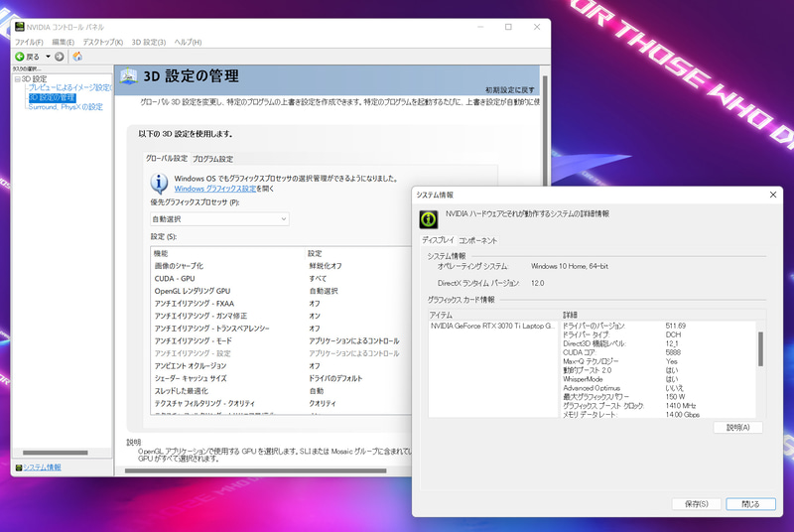This screenshot has width=794, height=532.
Task: Open the 優先グラフィックスプロセッサ dropdown
Action: [x=219, y=219]
